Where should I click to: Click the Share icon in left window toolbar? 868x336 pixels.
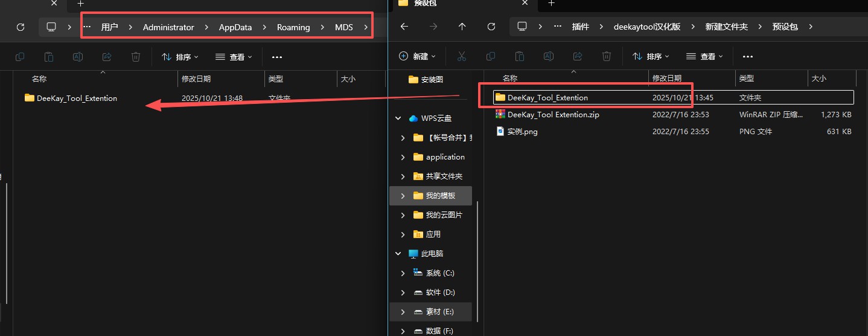(x=107, y=57)
